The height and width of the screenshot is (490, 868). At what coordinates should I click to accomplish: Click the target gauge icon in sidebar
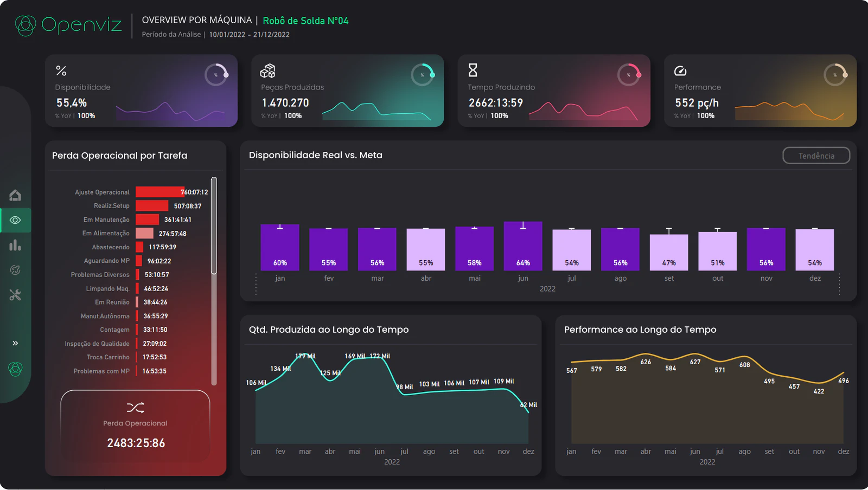[15, 270]
